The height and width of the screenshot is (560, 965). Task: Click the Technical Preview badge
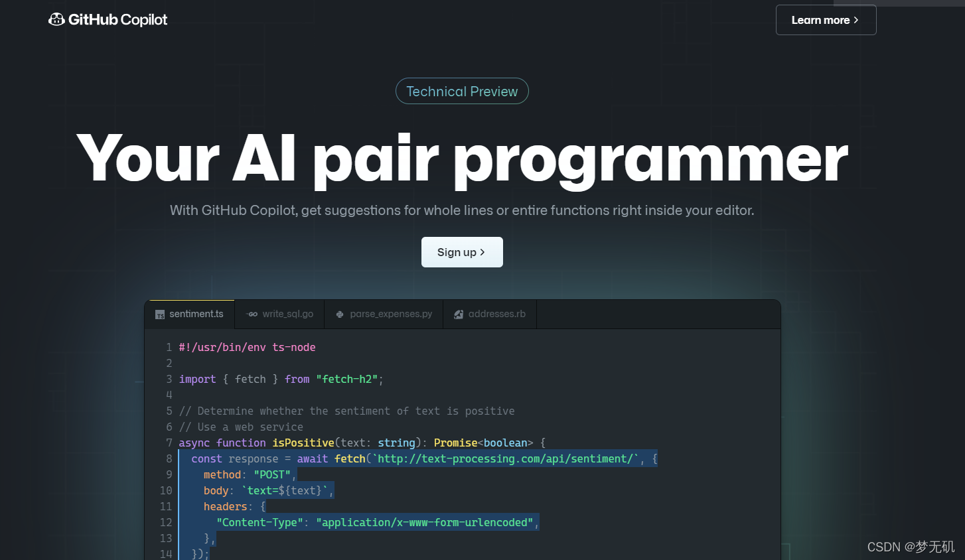coord(462,91)
